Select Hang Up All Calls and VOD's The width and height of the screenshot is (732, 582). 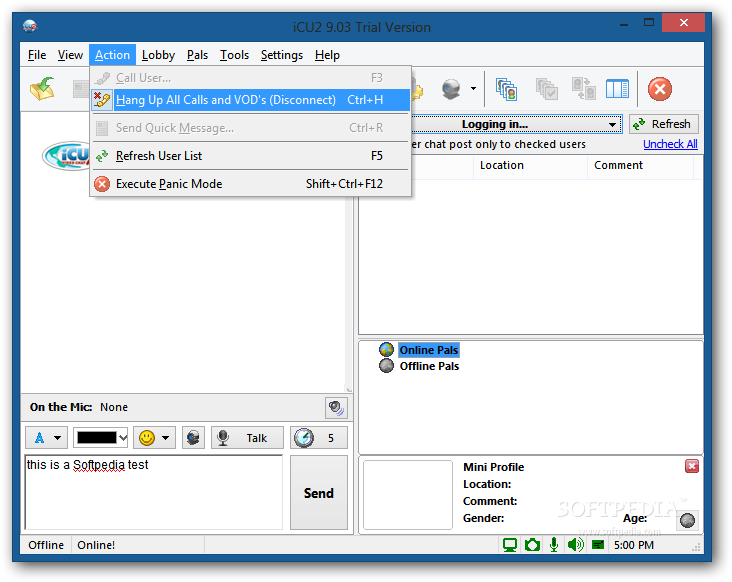250,100
